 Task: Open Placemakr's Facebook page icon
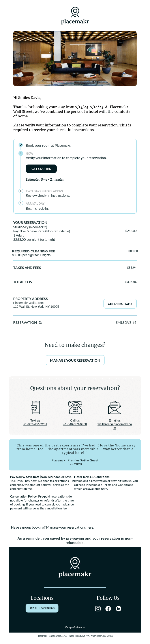[x=108, y=609]
